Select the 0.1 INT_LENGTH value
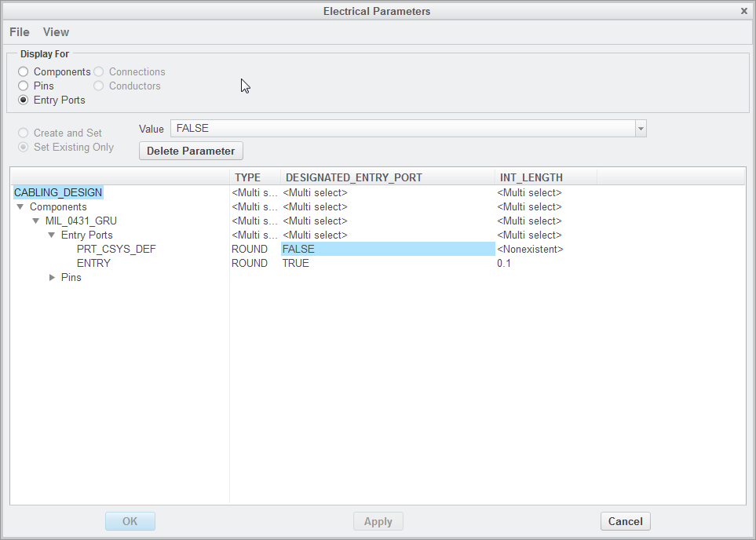 click(x=504, y=263)
